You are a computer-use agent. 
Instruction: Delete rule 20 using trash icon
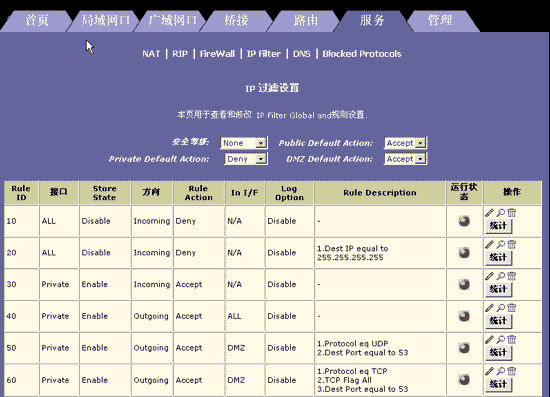[x=512, y=244]
